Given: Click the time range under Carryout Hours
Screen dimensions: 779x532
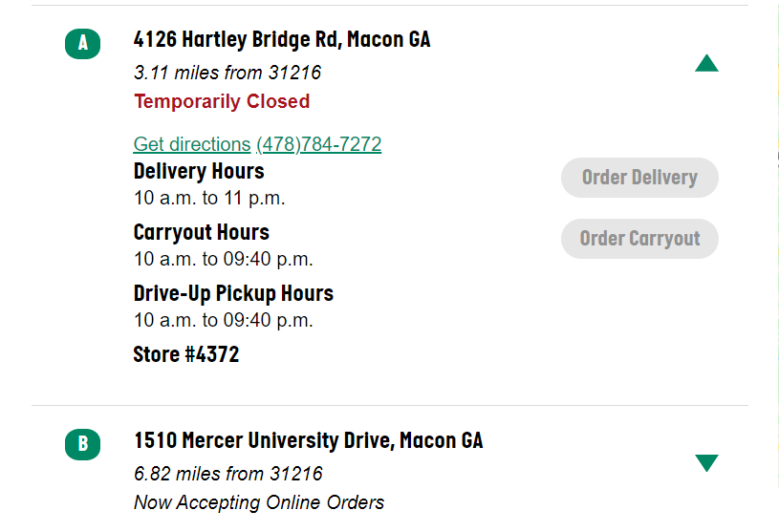Looking at the screenshot, I should (x=223, y=259).
